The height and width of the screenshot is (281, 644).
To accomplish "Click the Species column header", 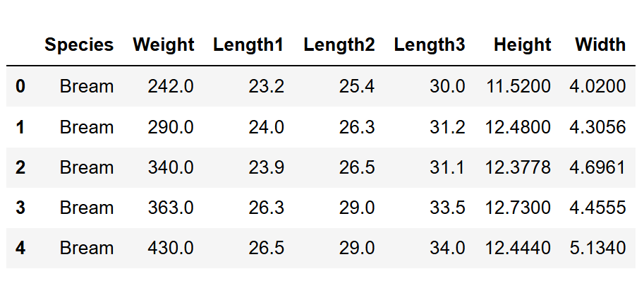I will [x=79, y=44].
